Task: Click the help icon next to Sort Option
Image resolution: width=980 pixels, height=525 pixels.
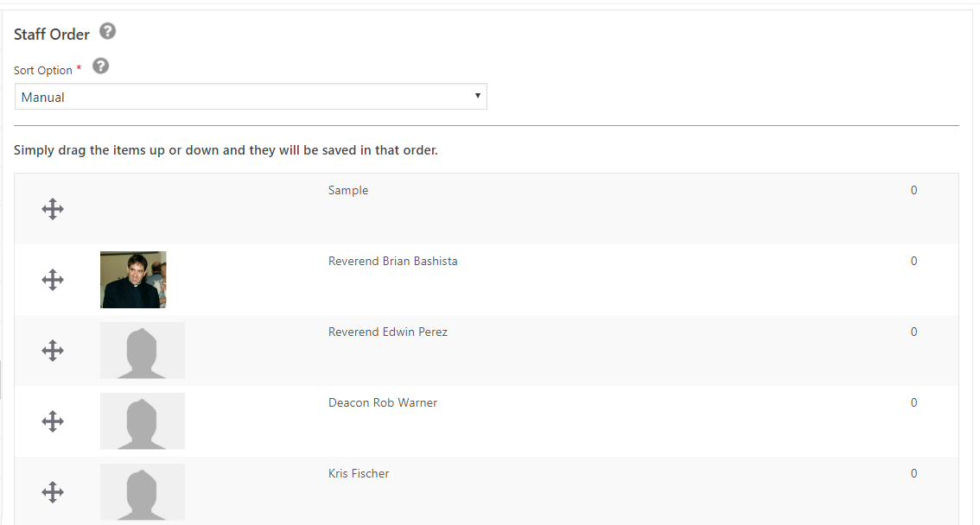Action: pyautogui.click(x=100, y=66)
